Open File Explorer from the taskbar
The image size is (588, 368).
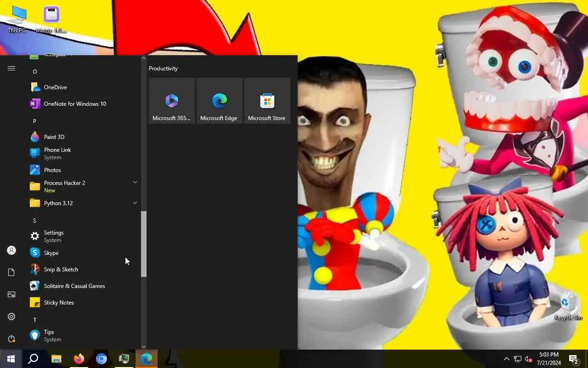coord(56,359)
